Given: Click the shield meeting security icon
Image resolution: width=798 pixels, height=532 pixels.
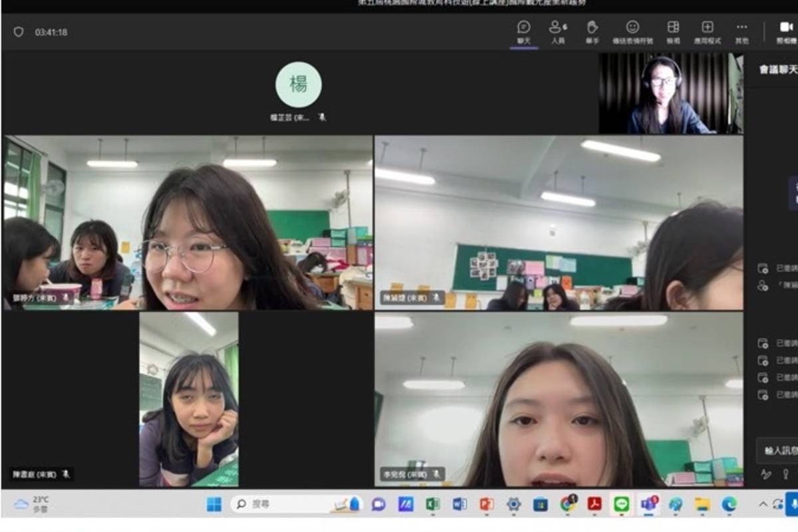Looking at the screenshot, I should coord(19,32).
